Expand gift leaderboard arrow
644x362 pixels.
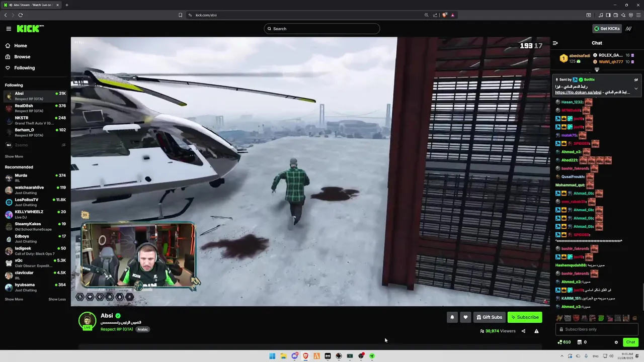tap(597, 70)
